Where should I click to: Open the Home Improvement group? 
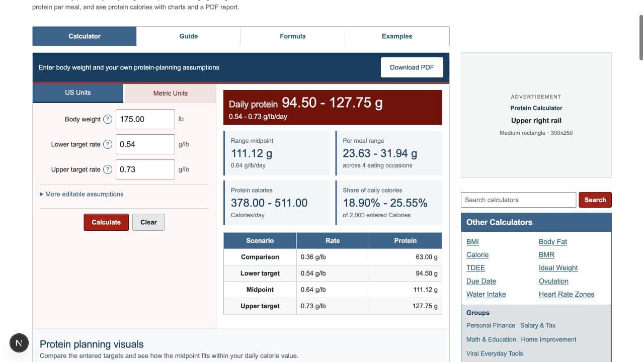point(549,339)
